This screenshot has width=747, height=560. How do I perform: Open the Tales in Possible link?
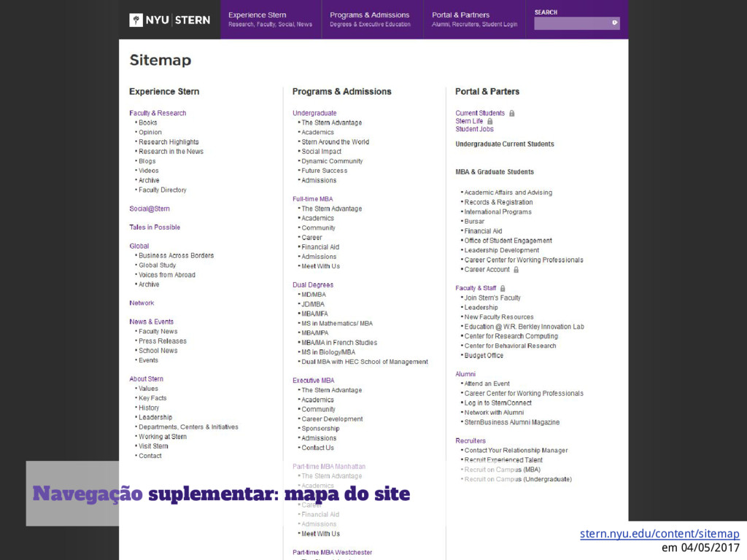155,227
